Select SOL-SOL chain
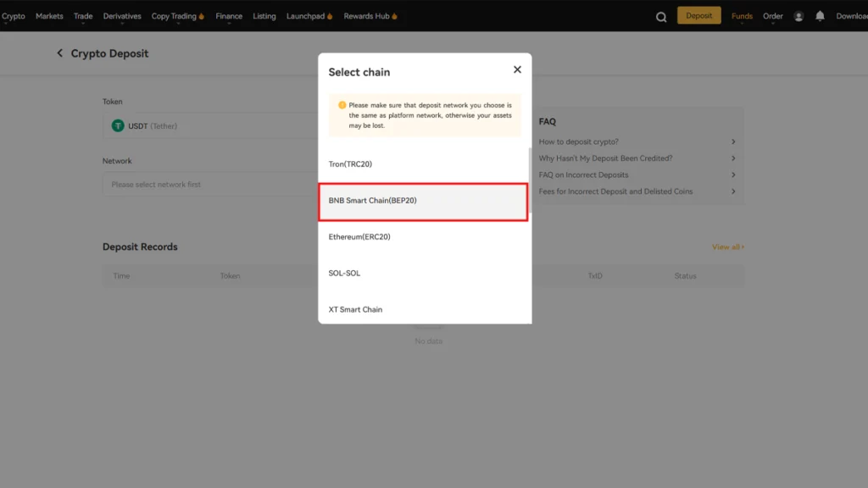The height and width of the screenshot is (488, 868). 424,274
